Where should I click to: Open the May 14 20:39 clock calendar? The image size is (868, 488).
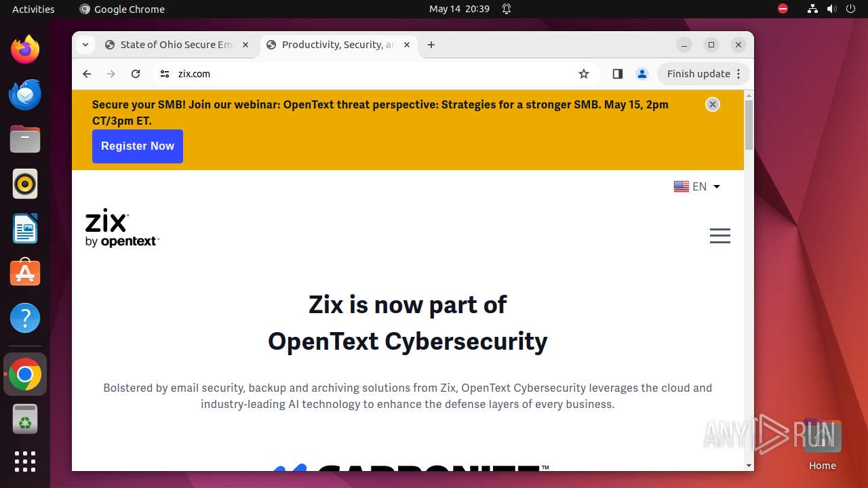coord(459,9)
